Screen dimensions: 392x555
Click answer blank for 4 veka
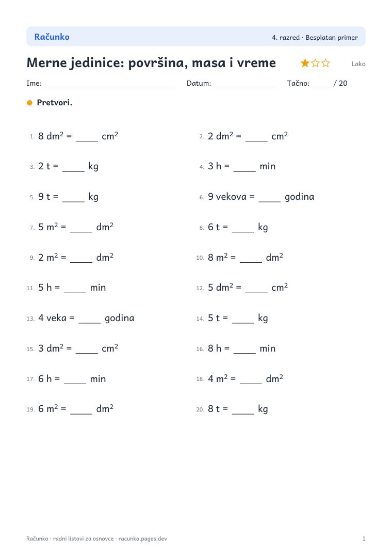(90, 321)
